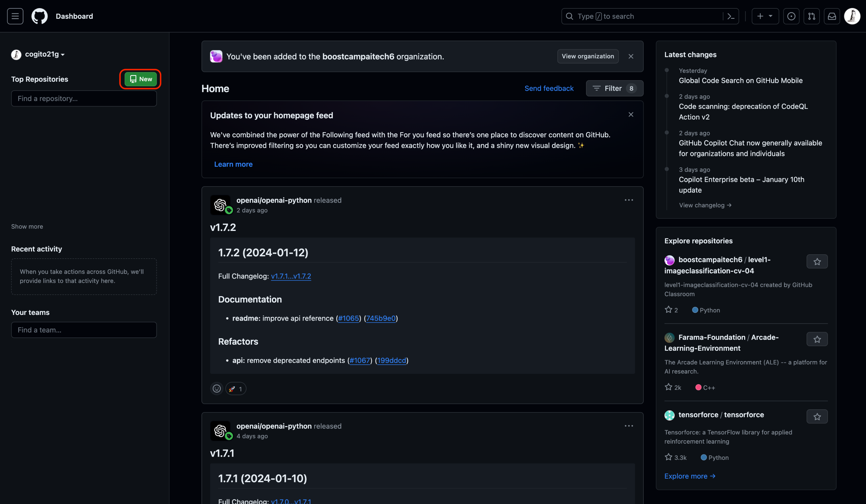Open the user avatar profile menu
This screenshot has width=866, height=504.
pos(852,16)
